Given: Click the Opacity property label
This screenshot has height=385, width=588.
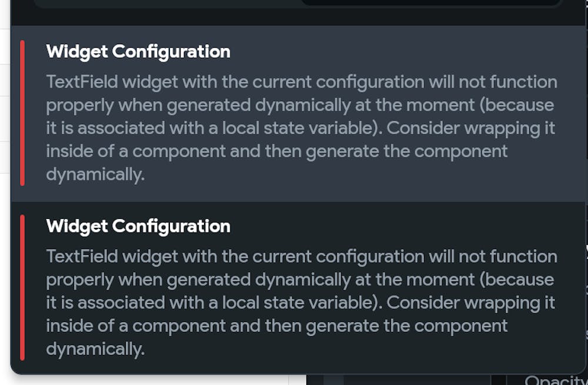Looking at the screenshot, I should [x=556, y=380].
